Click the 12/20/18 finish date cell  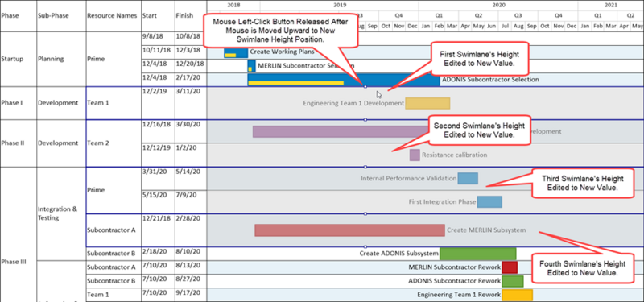click(191, 66)
